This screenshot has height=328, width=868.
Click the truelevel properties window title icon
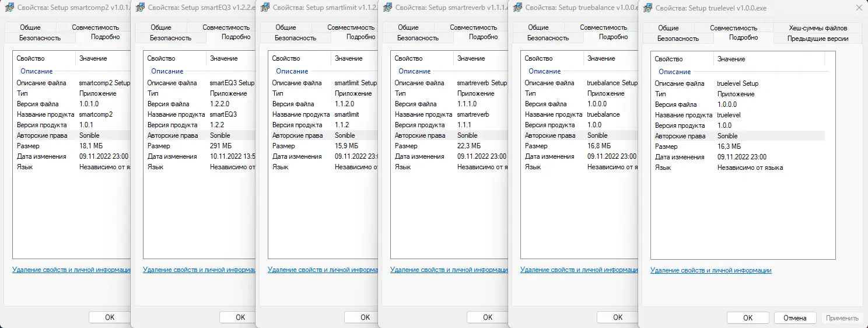(647, 9)
